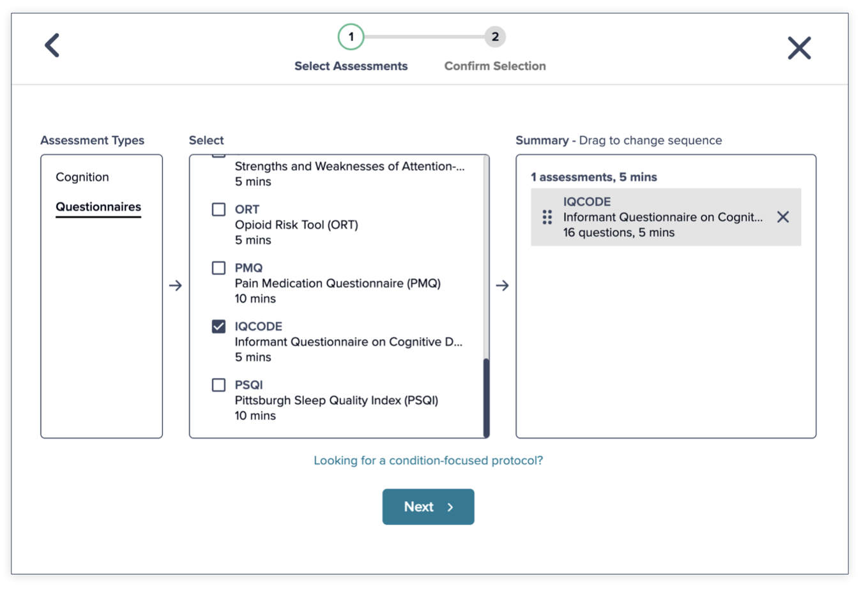The height and width of the screenshot is (593, 868).
Task: Click the arrow between Assessment Types and Select
Action: point(176,285)
